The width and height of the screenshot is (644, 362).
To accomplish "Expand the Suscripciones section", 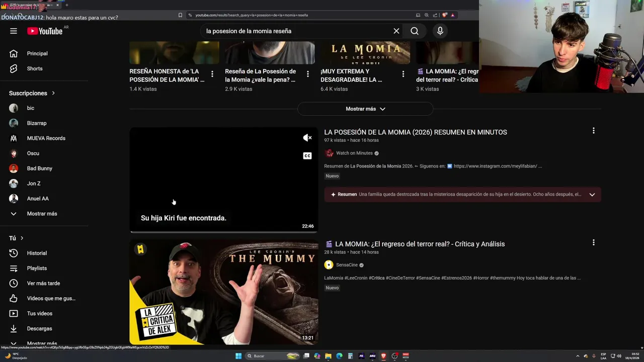I will pos(32,93).
